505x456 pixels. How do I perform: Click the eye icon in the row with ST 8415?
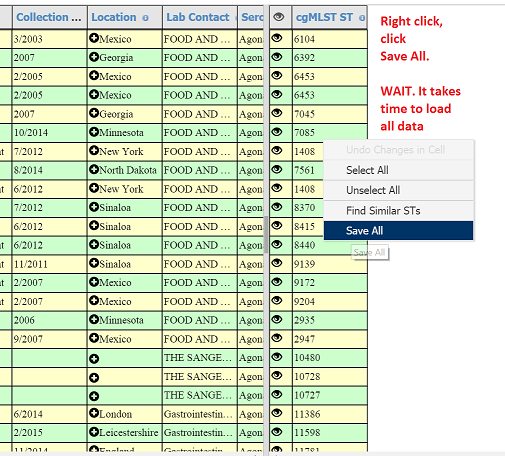point(277,225)
